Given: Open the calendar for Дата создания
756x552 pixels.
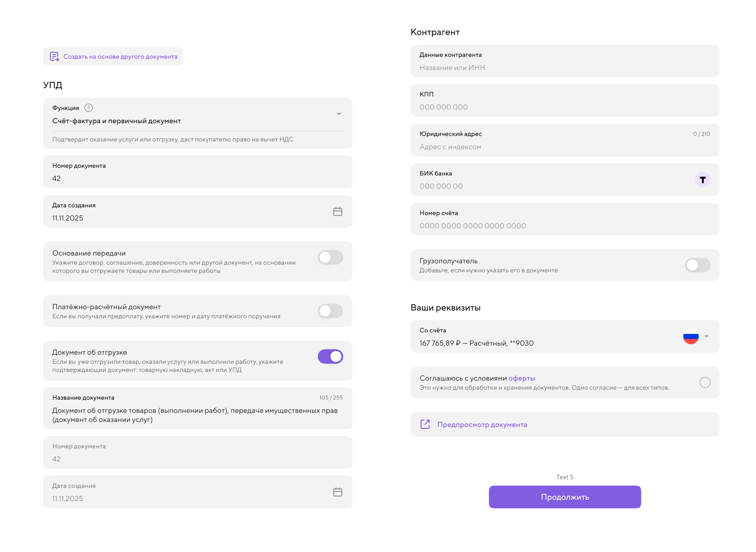Looking at the screenshot, I should [337, 211].
